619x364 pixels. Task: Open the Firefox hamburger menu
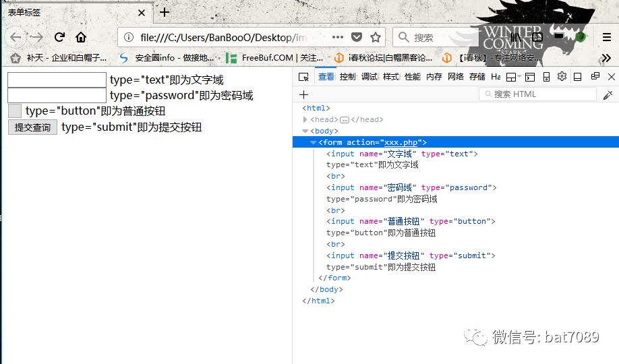(x=607, y=37)
